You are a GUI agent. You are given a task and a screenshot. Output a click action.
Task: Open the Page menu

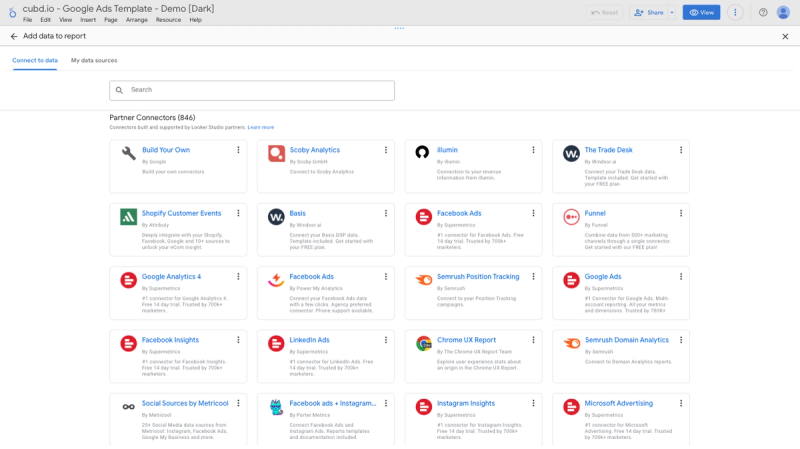point(111,20)
